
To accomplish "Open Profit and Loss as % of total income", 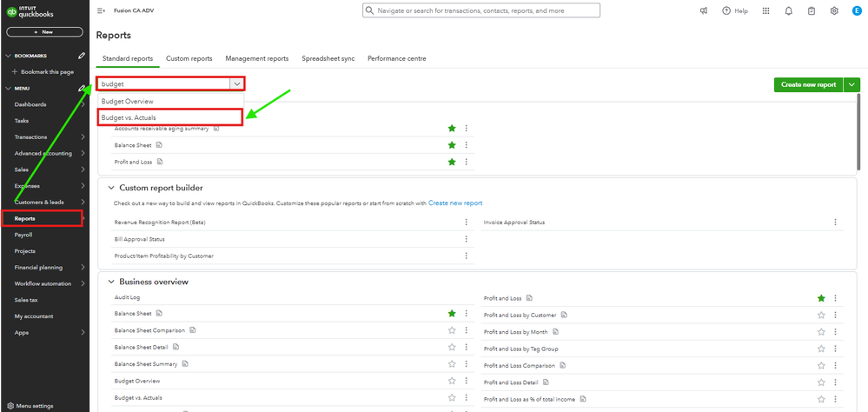I will click(x=529, y=399).
